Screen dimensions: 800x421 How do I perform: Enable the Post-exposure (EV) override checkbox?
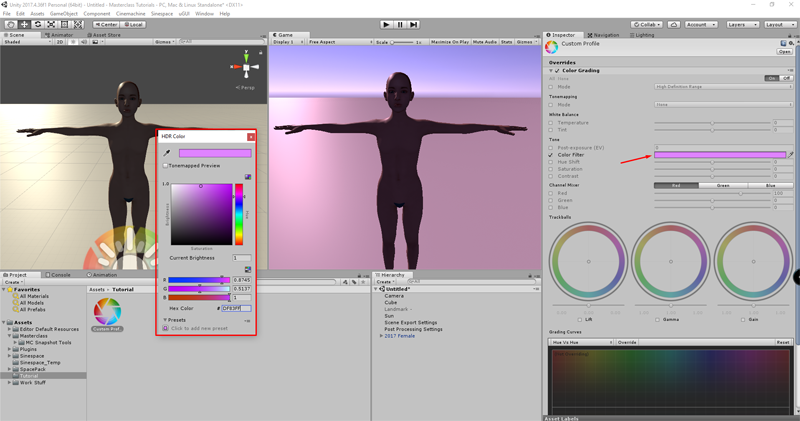(x=551, y=148)
